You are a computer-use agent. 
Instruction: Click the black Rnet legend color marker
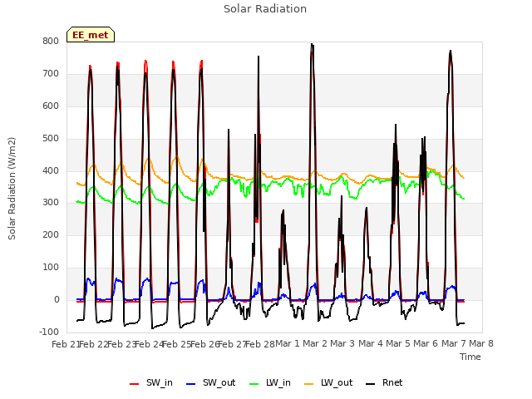point(371,384)
